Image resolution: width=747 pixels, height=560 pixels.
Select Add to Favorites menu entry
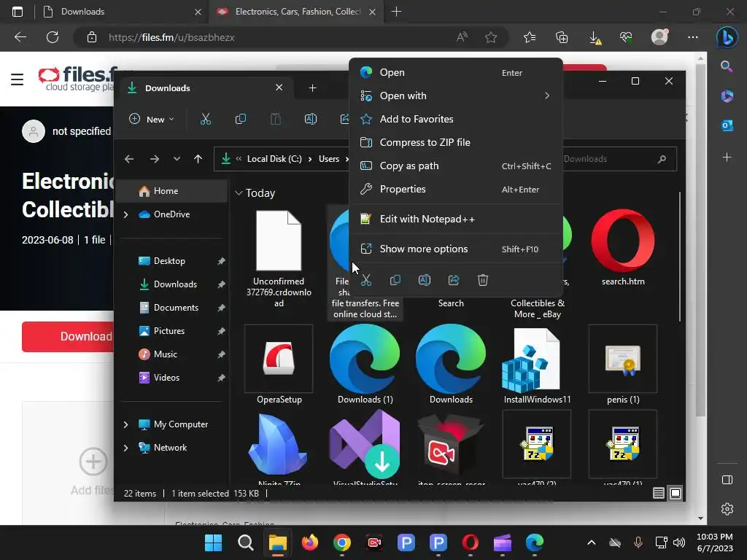[x=456, y=119]
